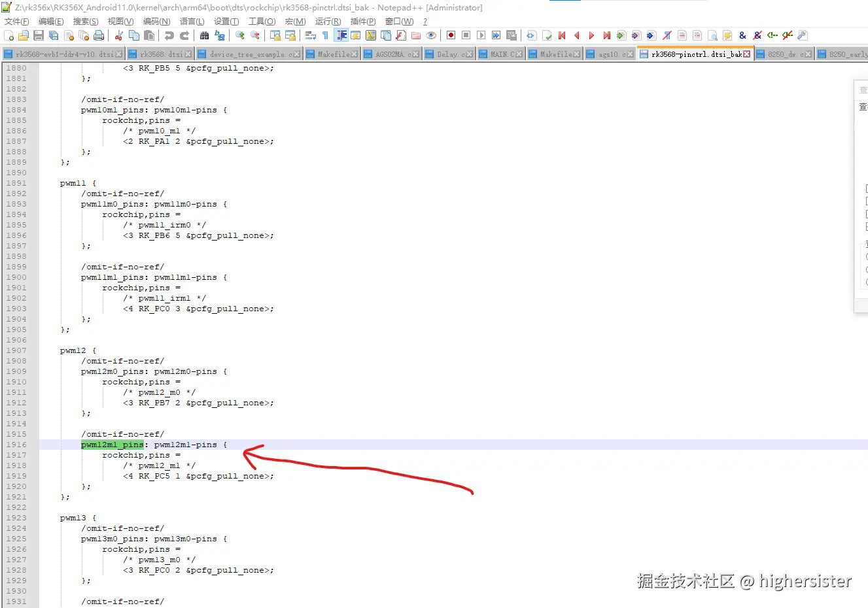Open Find with the binoculars icon
The image size is (868, 608).
point(205,35)
